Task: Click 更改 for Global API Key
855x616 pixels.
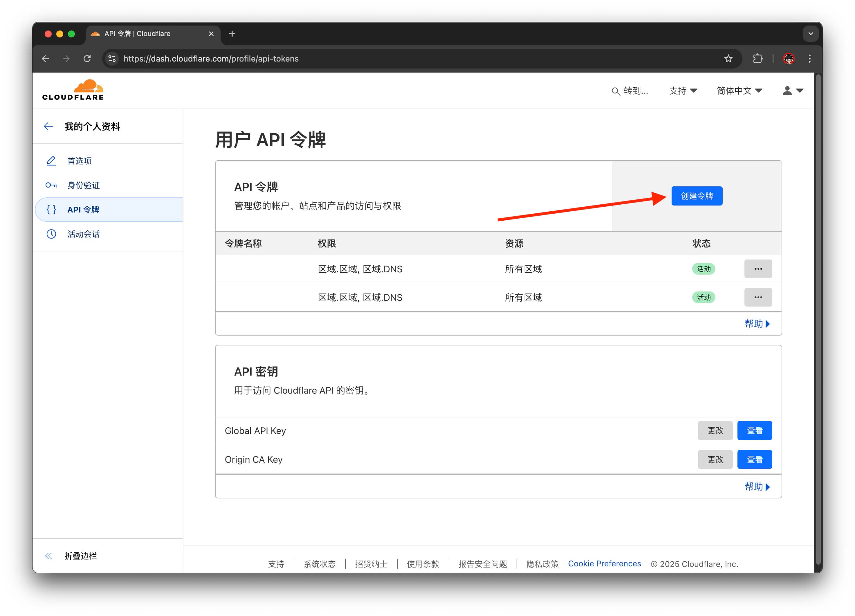Action: click(x=715, y=431)
